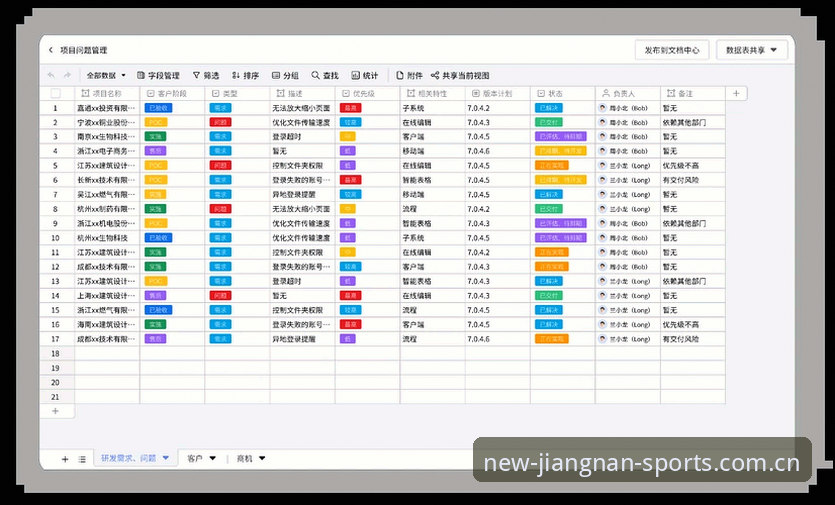Select the empty 项目名称 cell in row 18
Viewport: 835px width, 505px height.
(x=107, y=354)
